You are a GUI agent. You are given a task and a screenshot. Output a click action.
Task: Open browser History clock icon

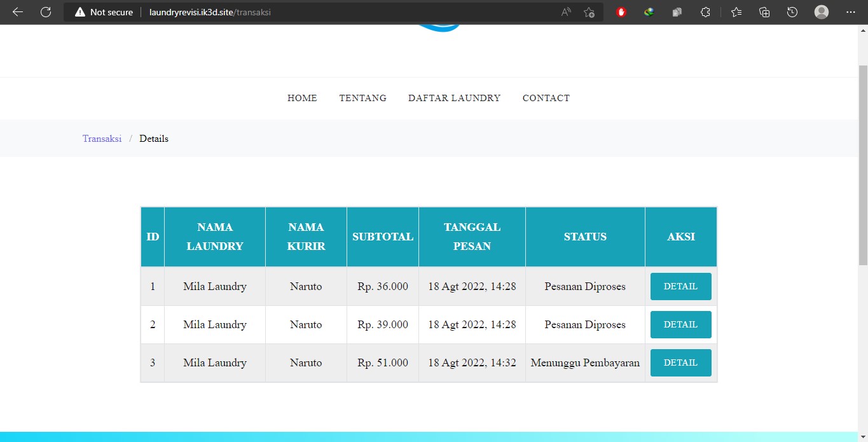click(x=792, y=12)
